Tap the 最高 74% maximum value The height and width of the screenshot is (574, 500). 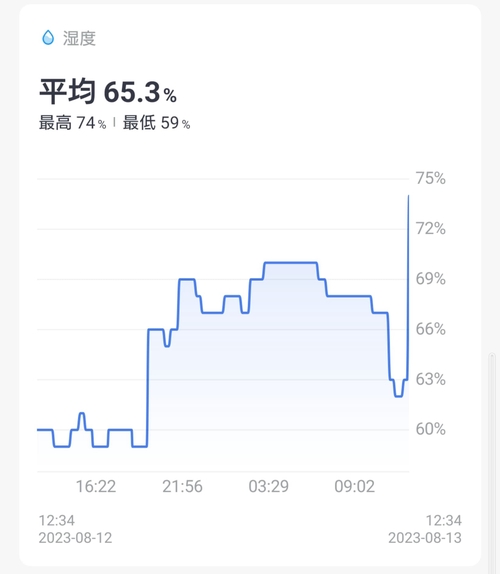pos(72,123)
